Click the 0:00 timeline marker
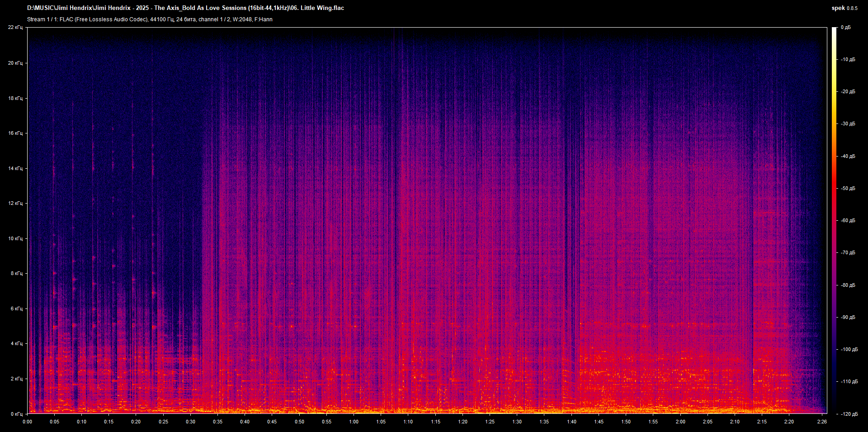 (x=27, y=421)
